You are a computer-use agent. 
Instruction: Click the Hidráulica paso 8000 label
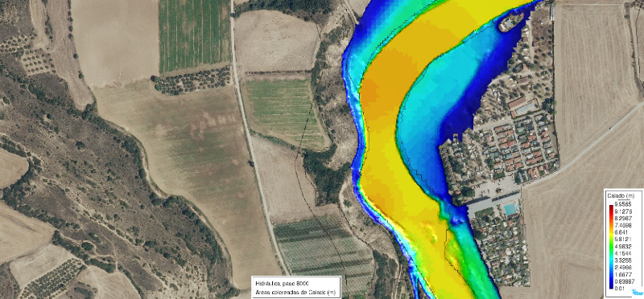click(x=282, y=284)
